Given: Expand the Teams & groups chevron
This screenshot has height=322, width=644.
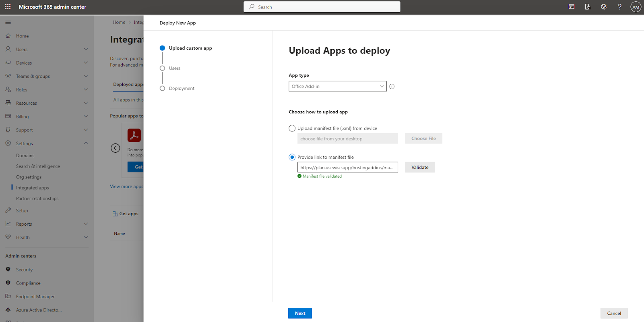Looking at the screenshot, I should click(86, 76).
